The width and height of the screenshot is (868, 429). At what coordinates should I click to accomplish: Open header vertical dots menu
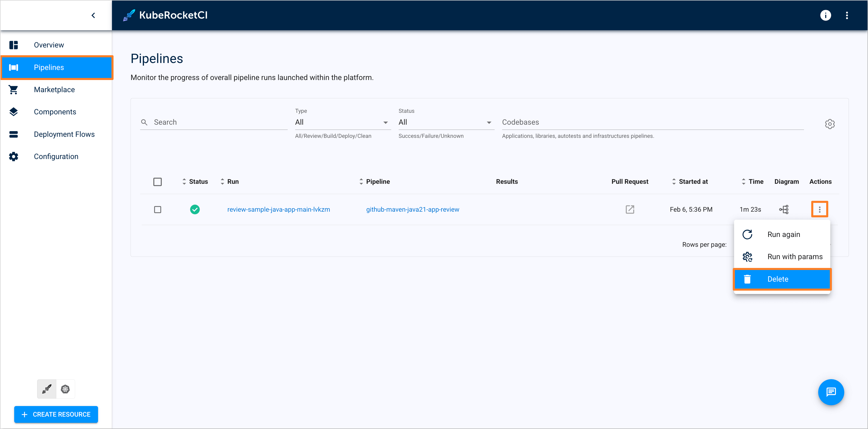(846, 15)
